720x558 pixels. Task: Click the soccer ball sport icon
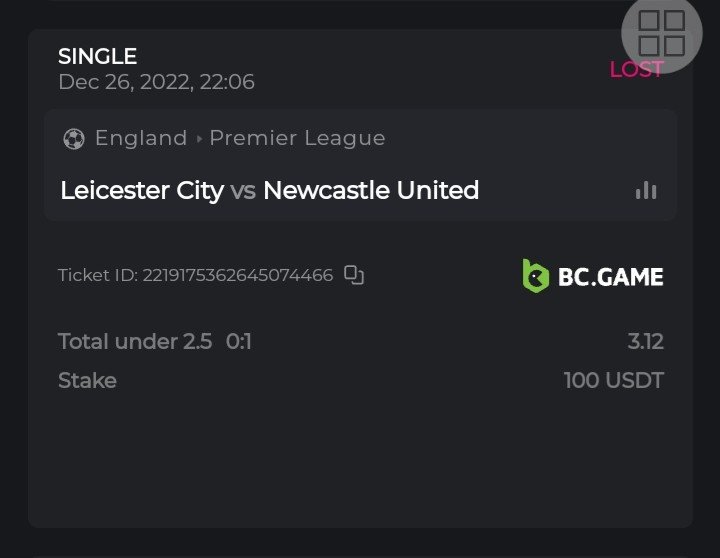[x=73, y=139]
